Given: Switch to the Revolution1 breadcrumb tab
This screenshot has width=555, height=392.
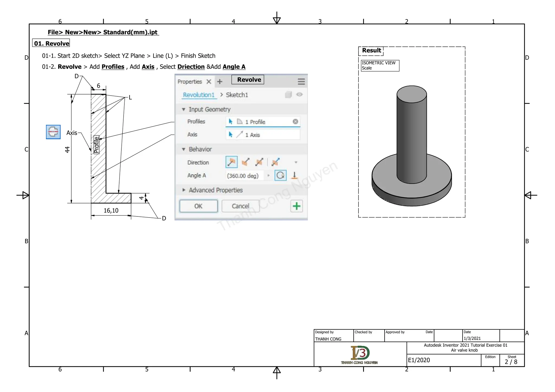Looking at the screenshot, I should (199, 95).
